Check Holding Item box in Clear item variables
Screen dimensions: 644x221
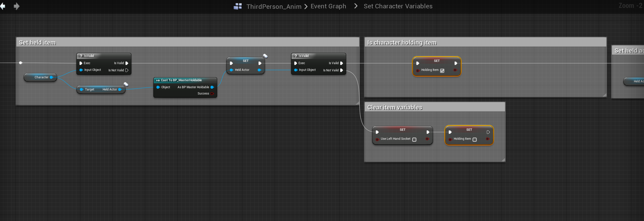click(x=475, y=140)
